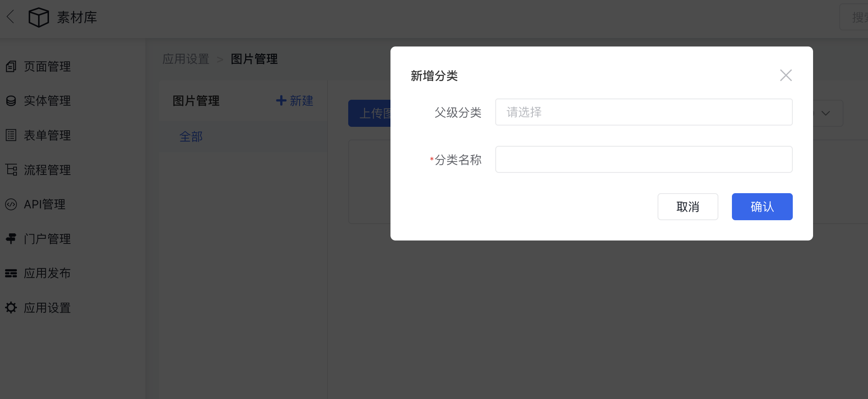Click the 表单管理 form icon
868x399 pixels.
click(x=11, y=135)
